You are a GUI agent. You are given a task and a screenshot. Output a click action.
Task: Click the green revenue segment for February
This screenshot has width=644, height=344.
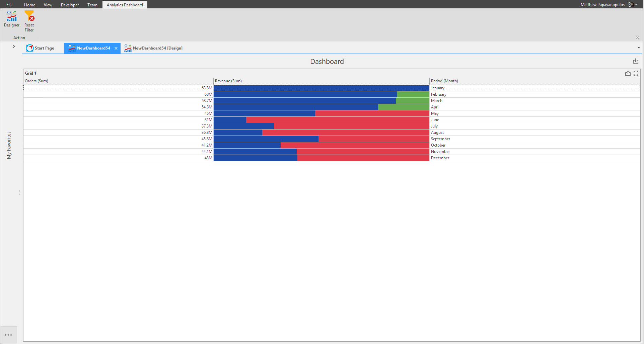click(x=413, y=94)
